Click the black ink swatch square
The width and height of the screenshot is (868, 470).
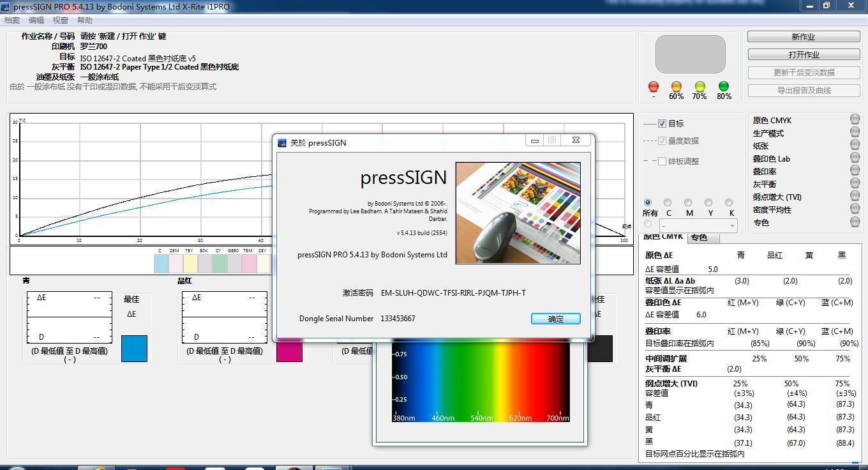pos(600,349)
